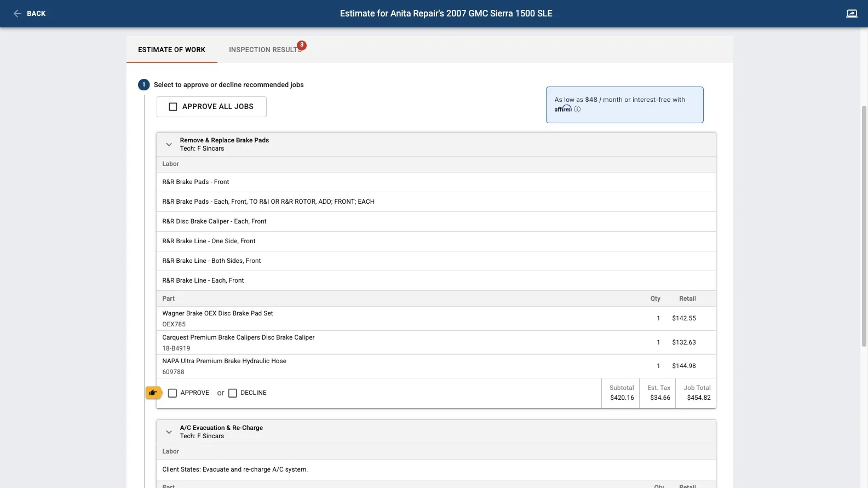Screen dimensions: 868x488
Task: Click the Est. Tax $34.66 cell
Action: pos(659,393)
